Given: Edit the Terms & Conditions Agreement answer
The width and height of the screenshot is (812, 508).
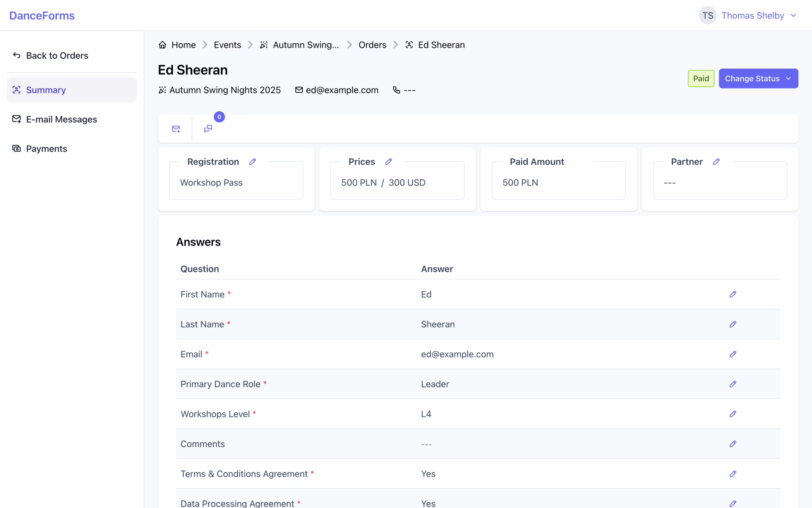Looking at the screenshot, I should pos(733,473).
